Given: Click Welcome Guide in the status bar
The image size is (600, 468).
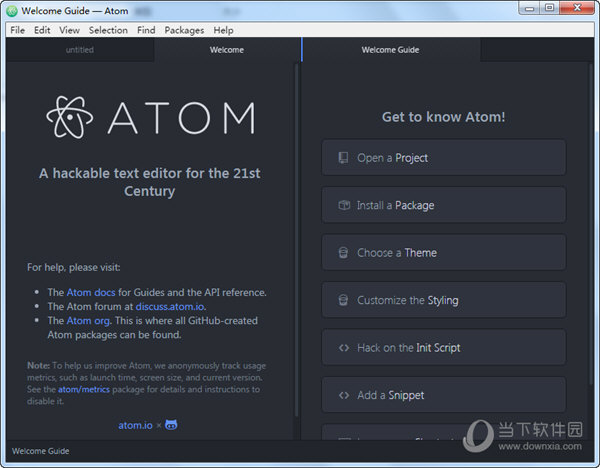Looking at the screenshot, I should [41, 451].
